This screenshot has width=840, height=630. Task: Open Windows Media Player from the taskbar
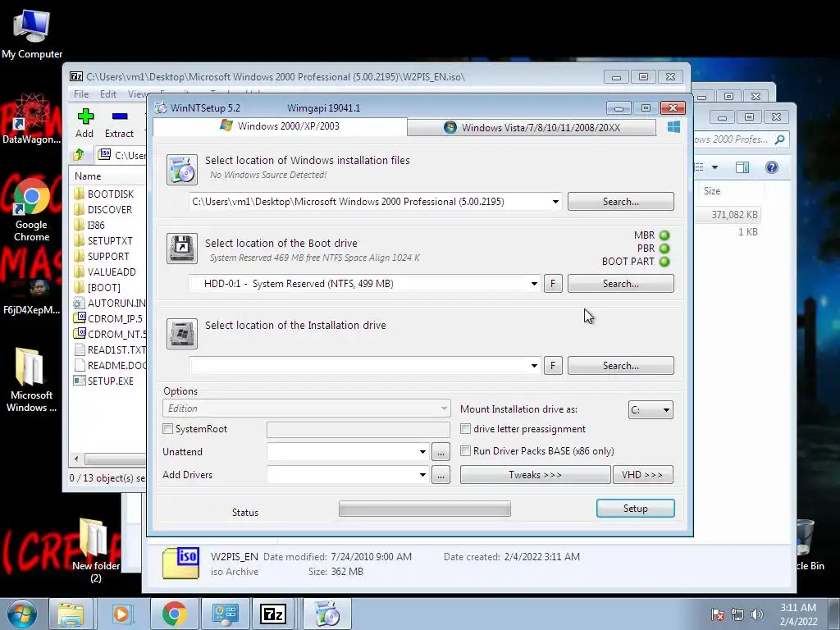point(123,614)
